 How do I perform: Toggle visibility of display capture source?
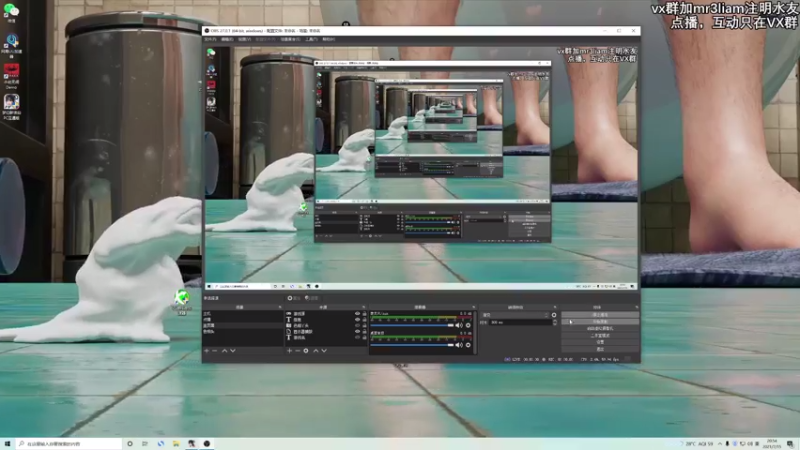(x=357, y=332)
